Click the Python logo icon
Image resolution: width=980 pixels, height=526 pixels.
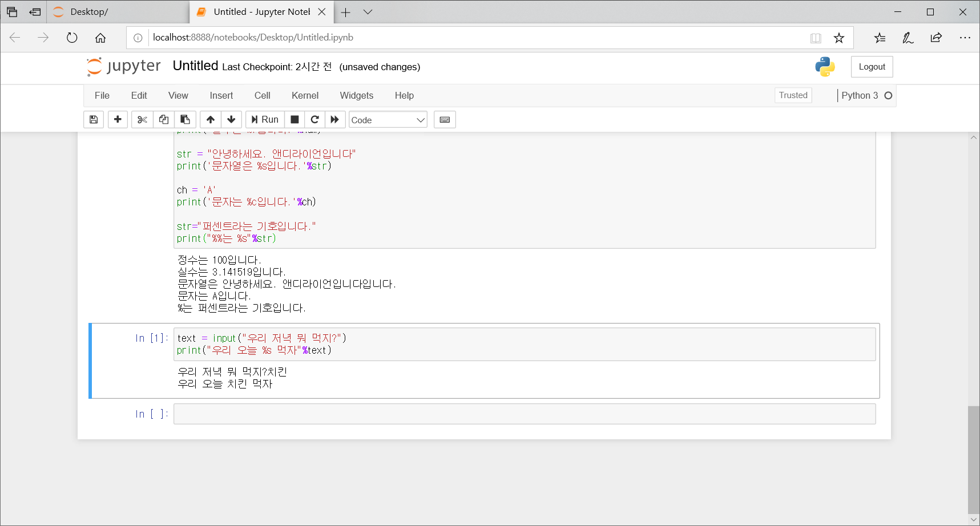tap(825, 67)
